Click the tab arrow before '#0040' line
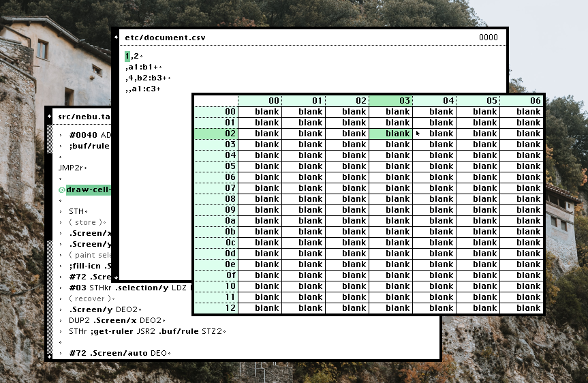The width and height of the screenshot is (588, 383). point(60,135)
